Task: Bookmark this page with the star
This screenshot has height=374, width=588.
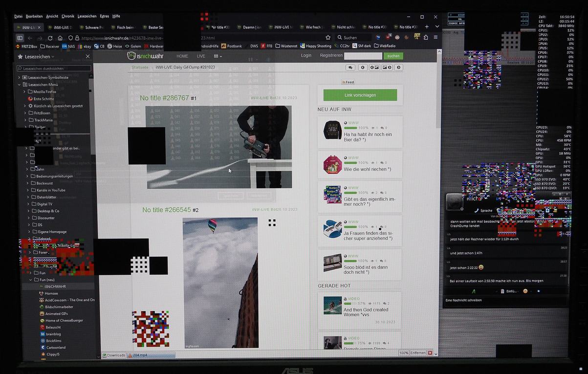Action: coord(328,37)
